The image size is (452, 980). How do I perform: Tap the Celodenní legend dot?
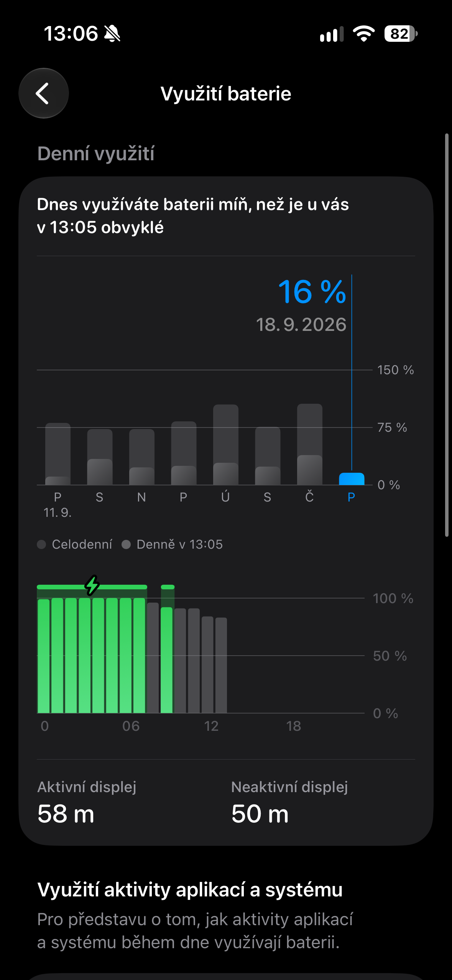click(x=41, y=544)
